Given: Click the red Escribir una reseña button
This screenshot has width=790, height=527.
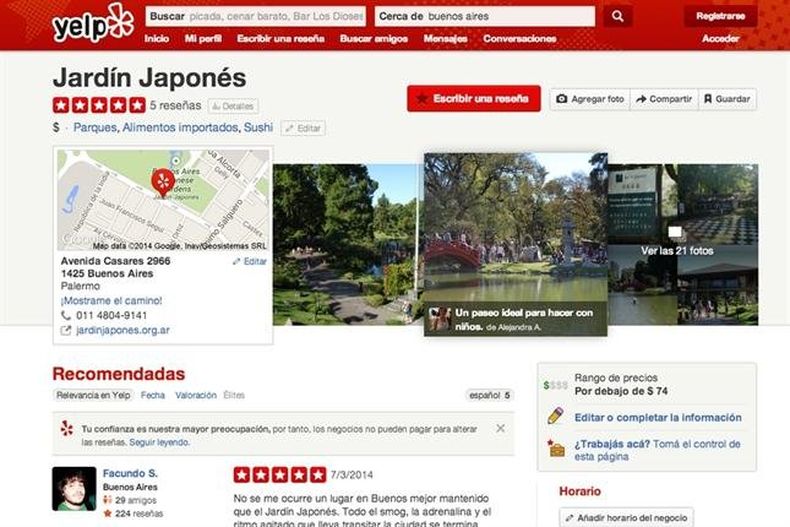Looking at the screenshot, I should 474,98.
